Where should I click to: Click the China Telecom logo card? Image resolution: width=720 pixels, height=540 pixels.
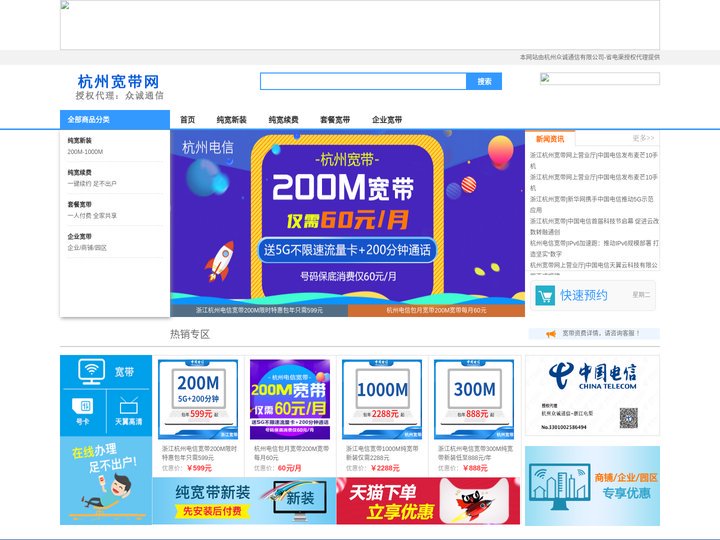click(592, 395)
